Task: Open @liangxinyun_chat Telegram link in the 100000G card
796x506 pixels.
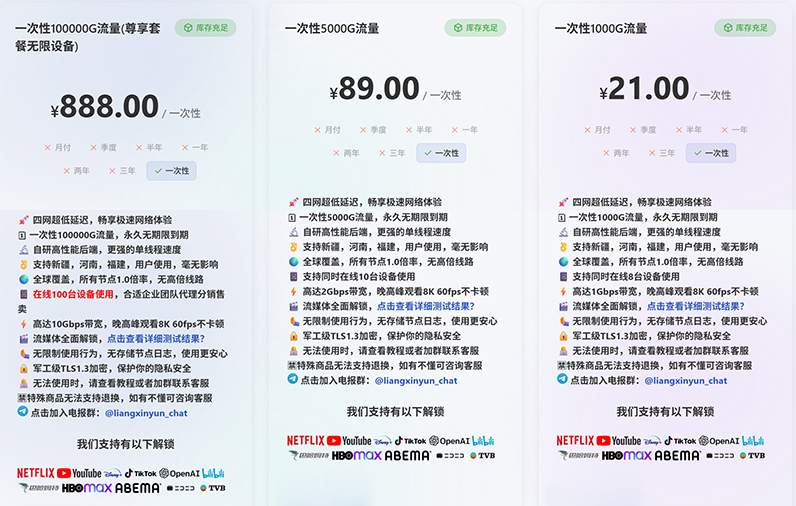Action: click(x=146, y=412)
